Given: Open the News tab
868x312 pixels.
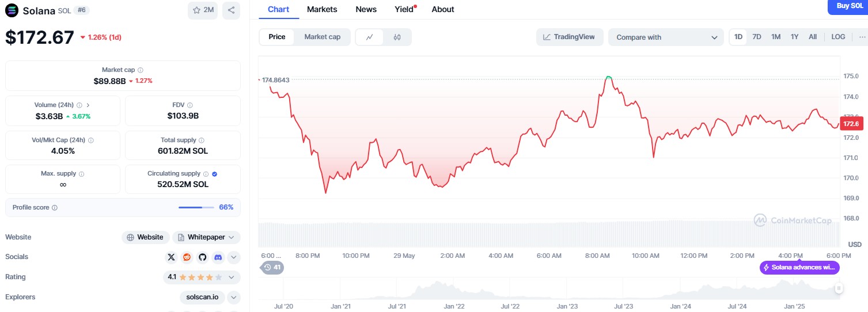Looking at the screenshot, I should [x=366, y=9].
